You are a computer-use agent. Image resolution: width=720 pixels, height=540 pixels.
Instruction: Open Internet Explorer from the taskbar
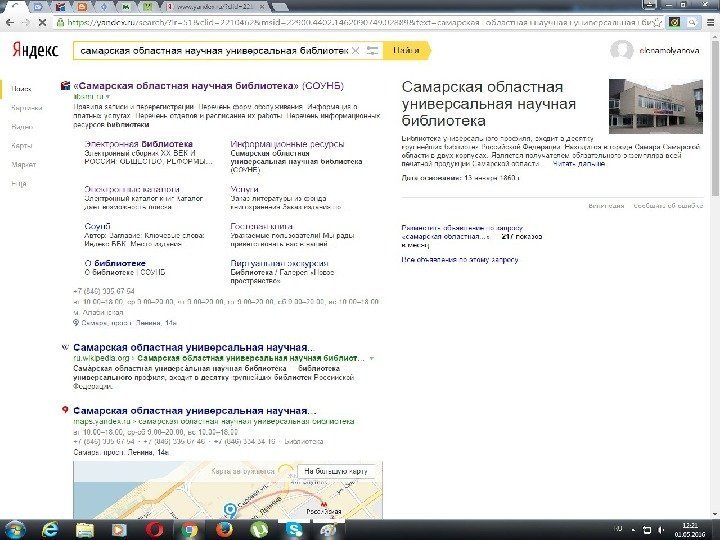coord(50,530)
